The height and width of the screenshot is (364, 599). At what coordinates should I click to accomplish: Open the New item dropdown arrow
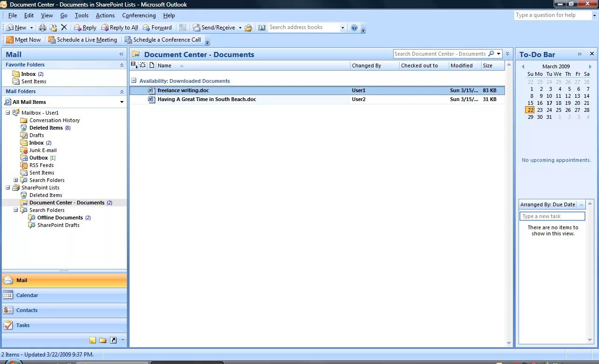[31, 28]
